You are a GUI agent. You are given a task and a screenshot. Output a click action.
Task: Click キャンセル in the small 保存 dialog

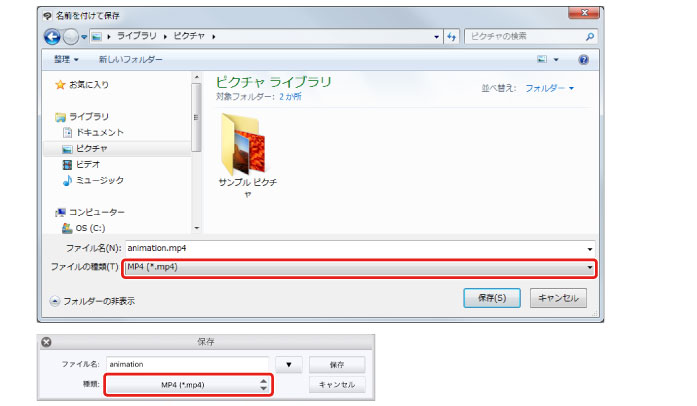337,385
